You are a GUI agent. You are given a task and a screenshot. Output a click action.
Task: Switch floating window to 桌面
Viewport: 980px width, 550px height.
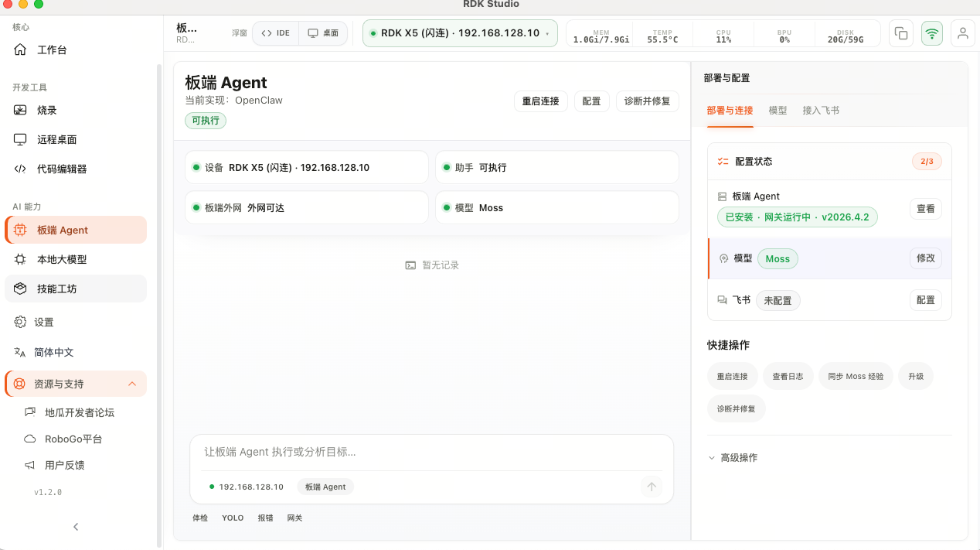point(323,33)
